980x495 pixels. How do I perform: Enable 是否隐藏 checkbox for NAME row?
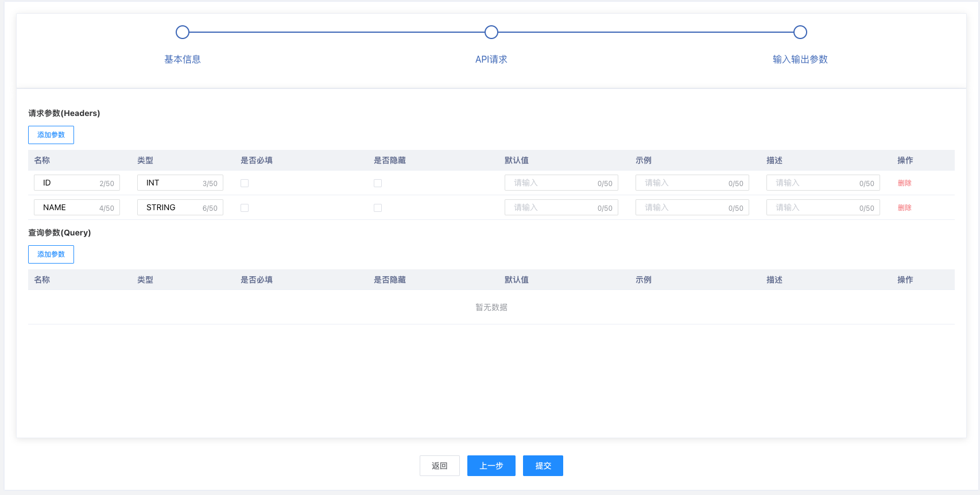(x=378, y=208)
